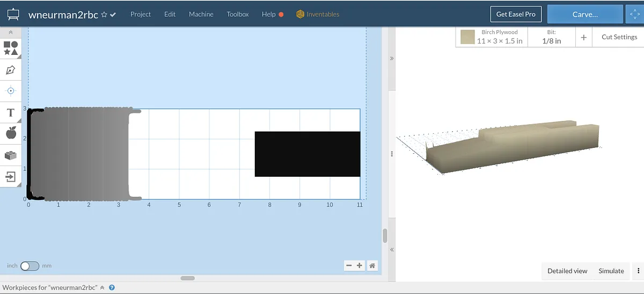Click the Birch Plywood material swatch
The height and width of the screenshot is (294, 644).
tap(467, 37)
